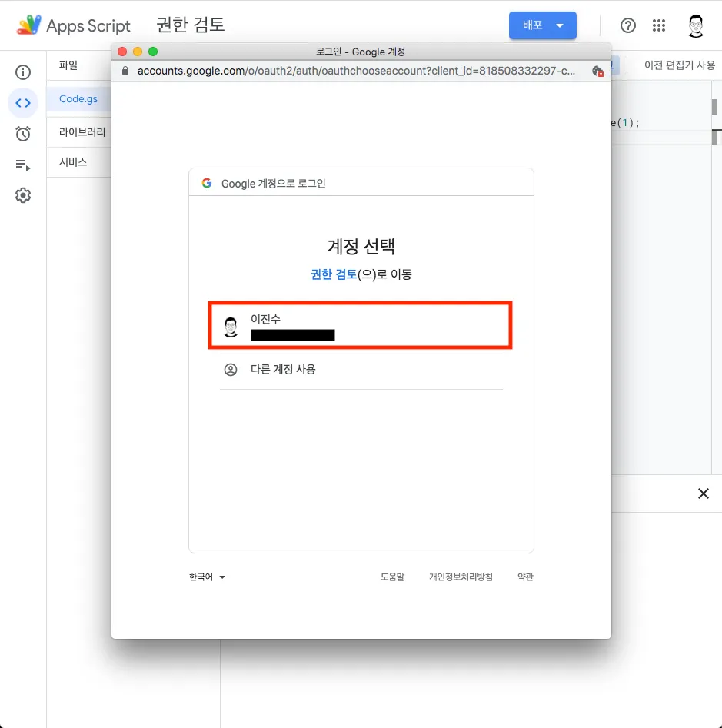The width and height of the screenshot is (722, 728).
Task: Close the login popup with red button
Action: click(x=122, y=52)
